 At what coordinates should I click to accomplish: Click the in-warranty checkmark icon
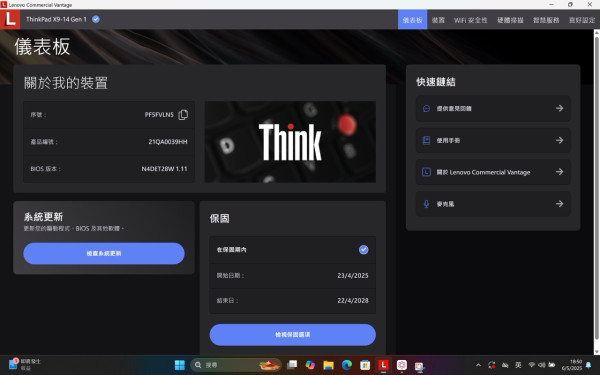[x=364, y=249]
